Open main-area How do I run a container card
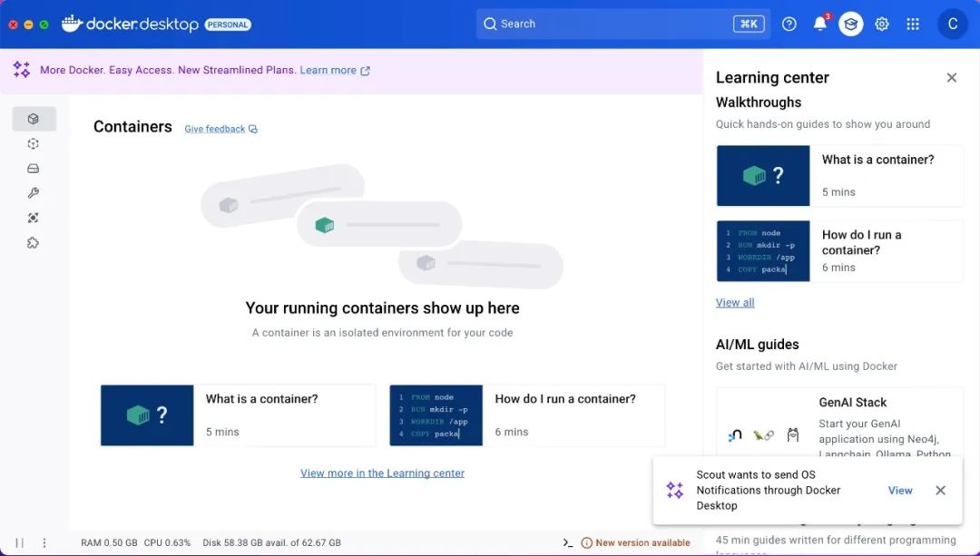Screen dimensions: 980x556 (x=527, y=415)
